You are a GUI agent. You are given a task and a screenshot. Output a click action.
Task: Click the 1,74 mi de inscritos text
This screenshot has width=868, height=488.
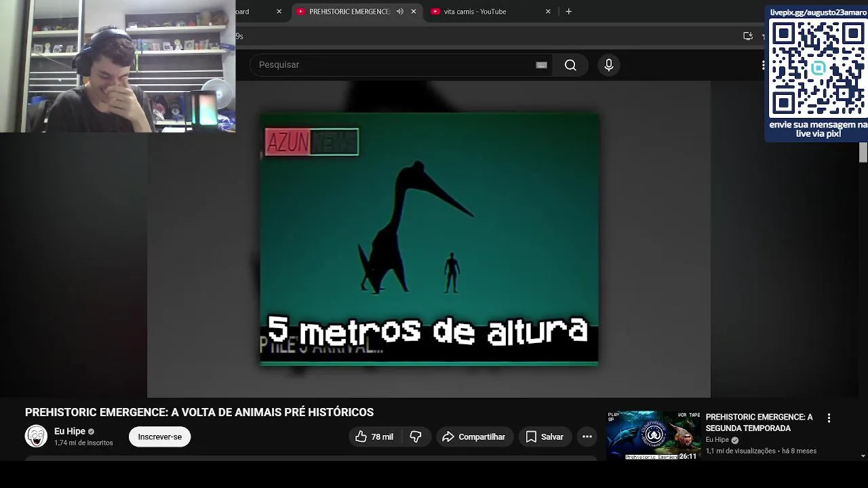83,443
